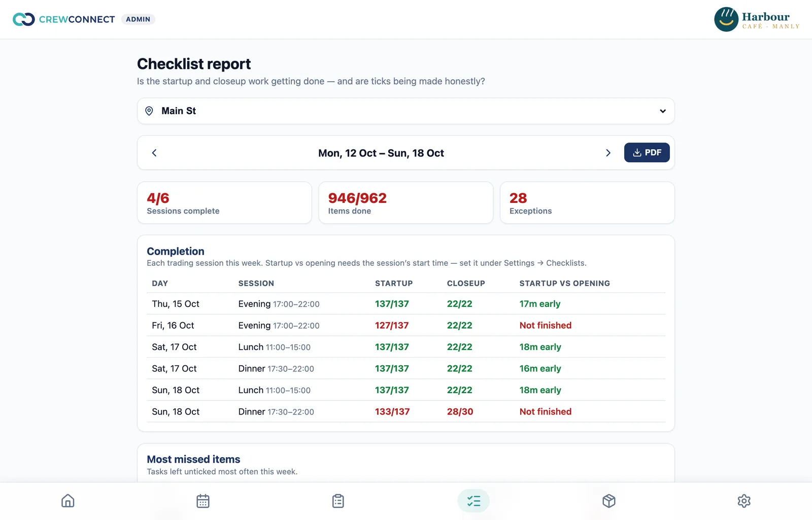Image resolution: width=812 pixels, height=520 pixels.
Task: Click Not finished status for Fri, 16 Oct
Action: (x=545, y=326)
